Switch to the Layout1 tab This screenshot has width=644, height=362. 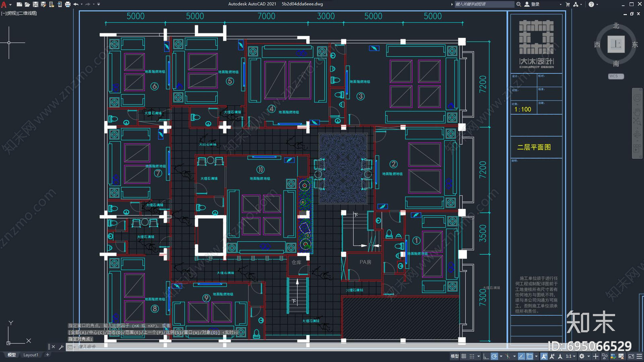[31, 355]
